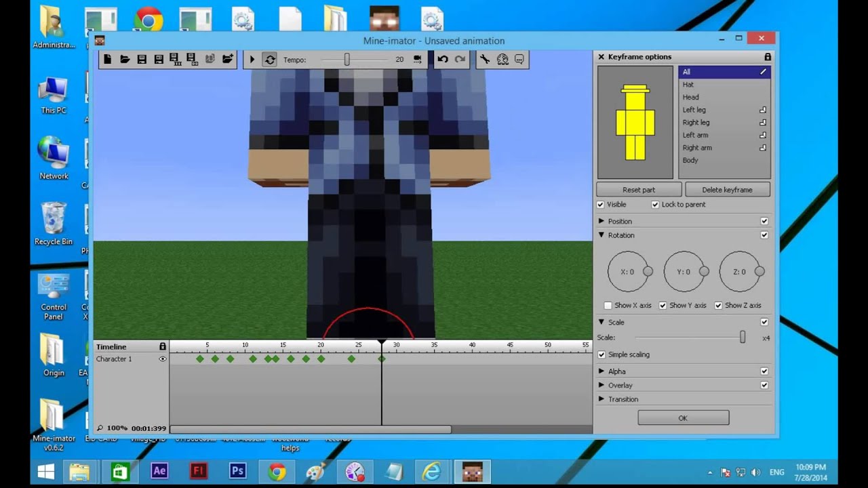Disable the Show Z axis checkbox

718,306
